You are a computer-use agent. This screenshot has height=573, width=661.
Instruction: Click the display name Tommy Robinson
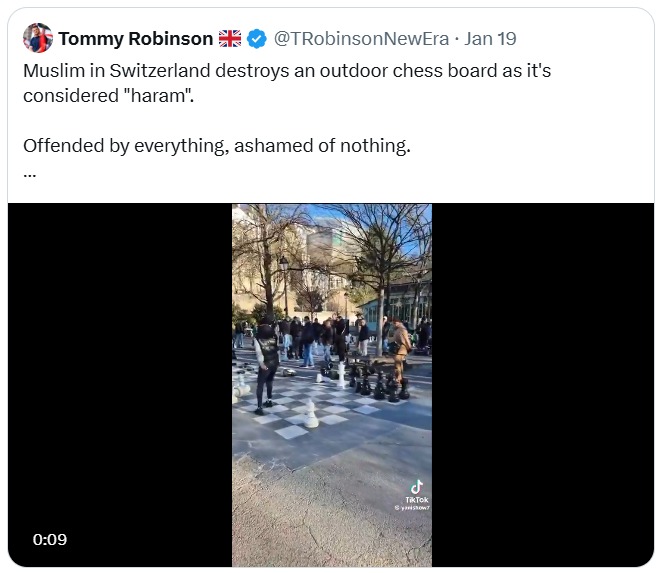[135, 39]
